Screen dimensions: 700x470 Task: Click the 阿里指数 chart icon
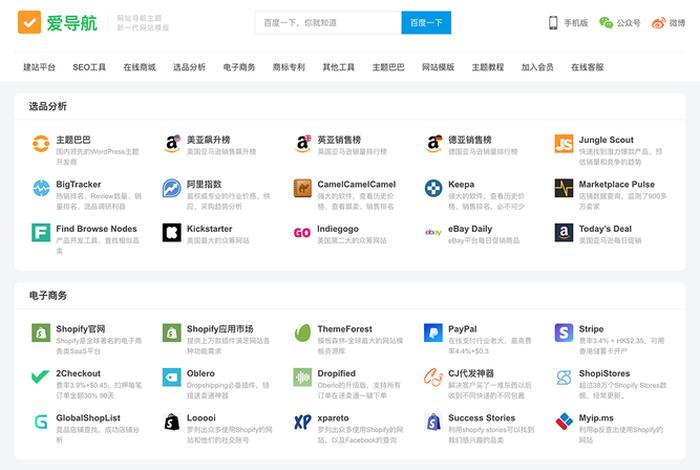[172, 188]
